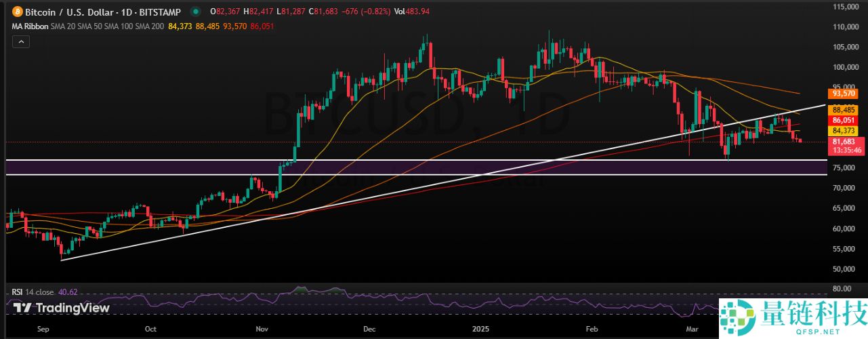Click the 93,570 orange SMA price label

(845, 94)
